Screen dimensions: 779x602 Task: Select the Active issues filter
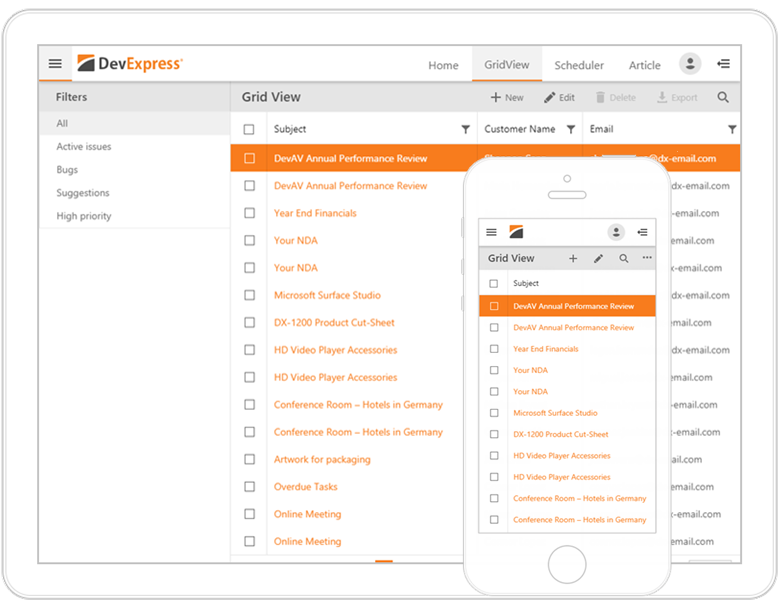84,147
